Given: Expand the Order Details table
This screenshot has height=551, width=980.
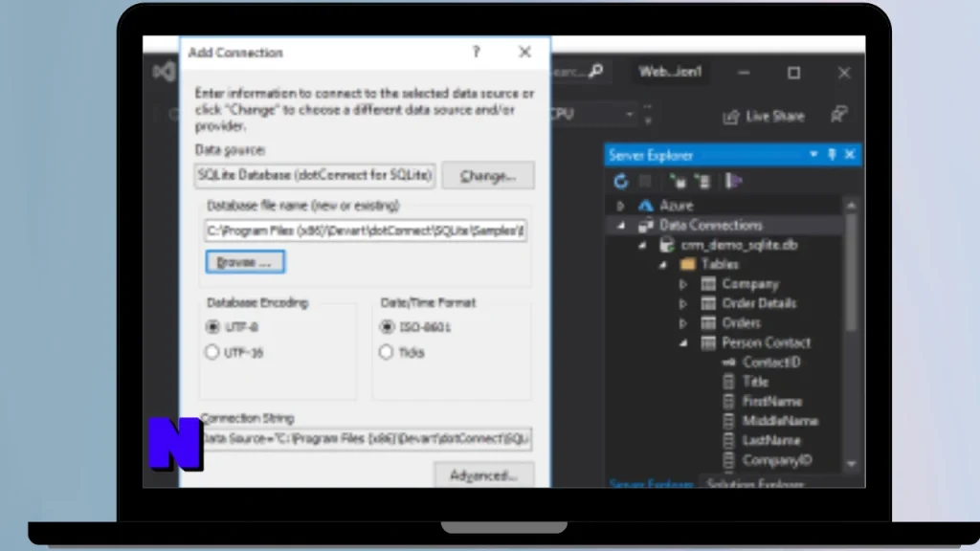Looking at the screenshot, I should (683, 303).
